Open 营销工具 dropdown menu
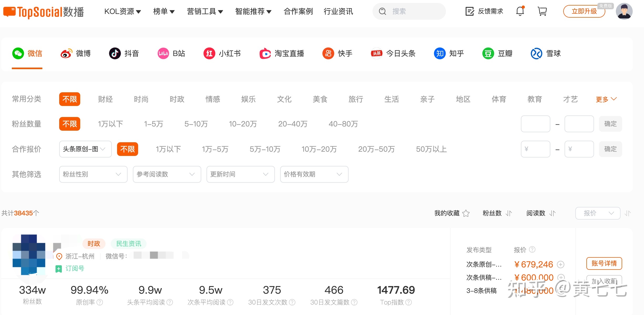Viewport: 644px width, 315px height. click(205, 11)
